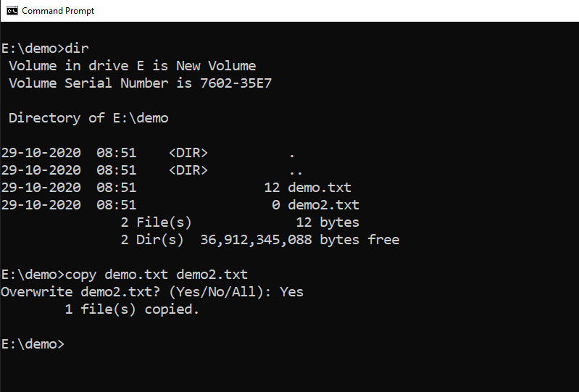579x392 pixels.
Task: Click the '2 Dir(s)' summary text
Action: pyautogui.click(x=152, y=240)
